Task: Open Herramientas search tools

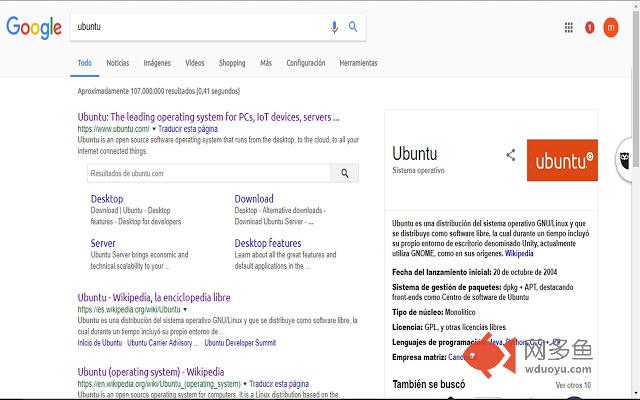Action: click(x=358, y=63)
